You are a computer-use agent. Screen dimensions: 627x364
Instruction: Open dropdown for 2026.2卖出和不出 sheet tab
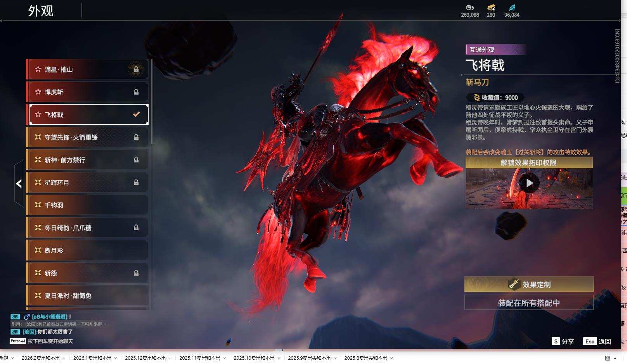[64, 358]
